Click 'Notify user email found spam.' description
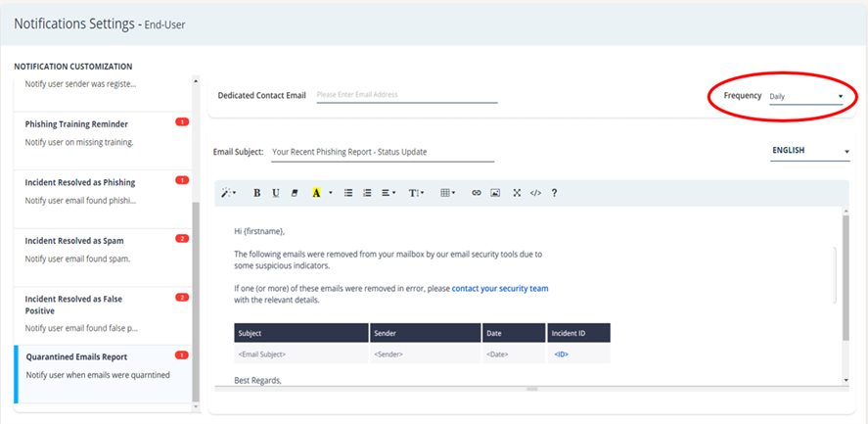This screenshot has height=424, width=868. [x=78, y=259]
